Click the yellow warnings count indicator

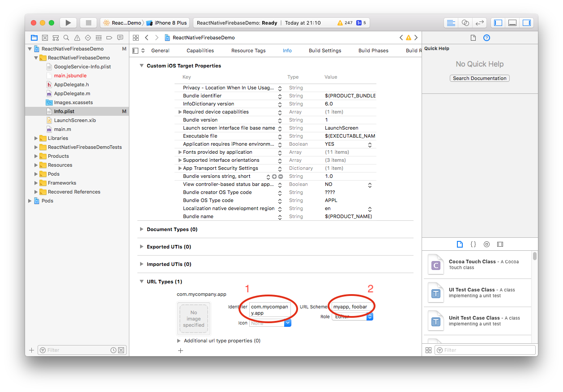click(x=345, y=23)
